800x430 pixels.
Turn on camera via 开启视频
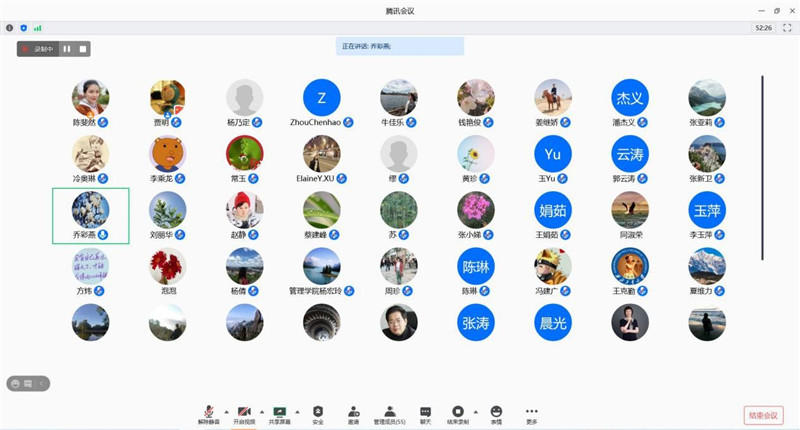[x=244, y=413]
